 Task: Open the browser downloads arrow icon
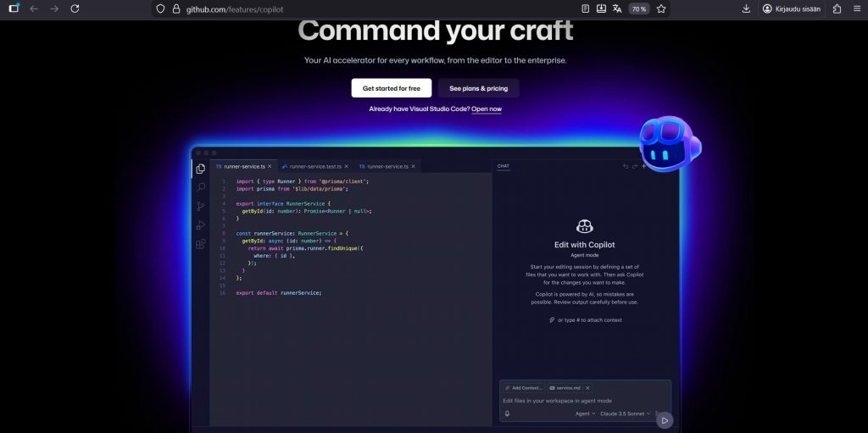pos(746,8)
